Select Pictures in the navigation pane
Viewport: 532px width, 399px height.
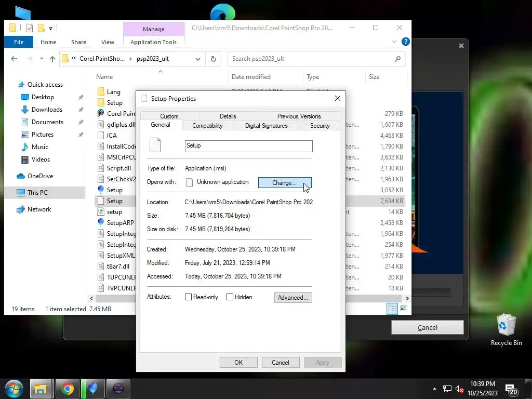(x=43, y=135)
